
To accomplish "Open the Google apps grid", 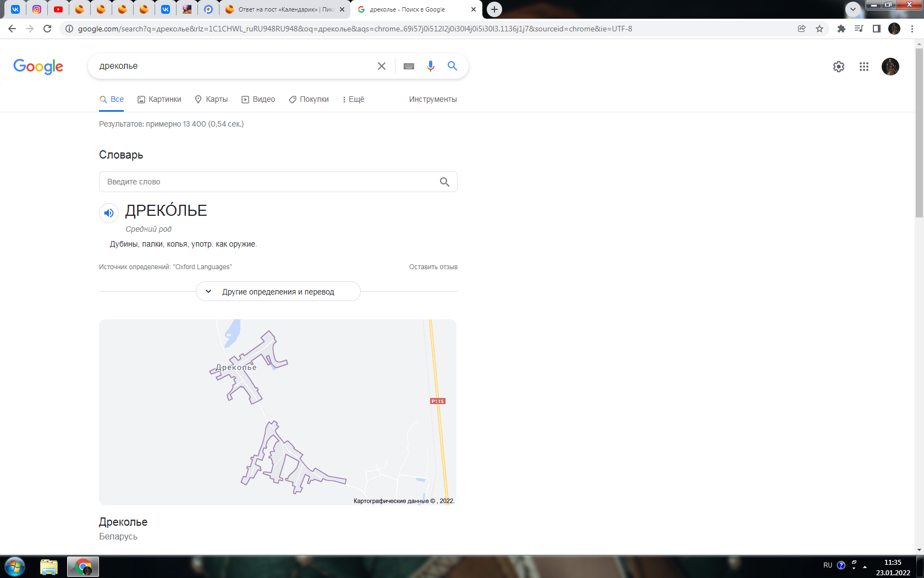I will 864,67.
